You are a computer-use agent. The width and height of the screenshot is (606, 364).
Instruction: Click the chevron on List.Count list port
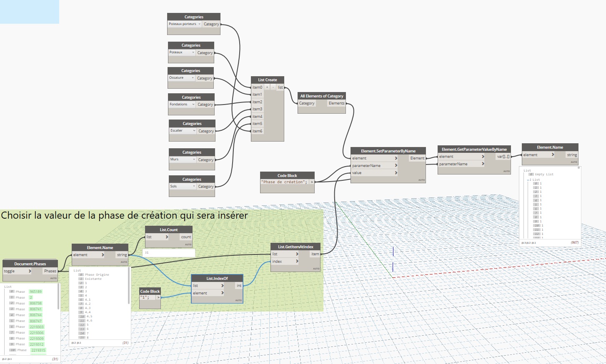pyautogui.click(x=167, y=237)
